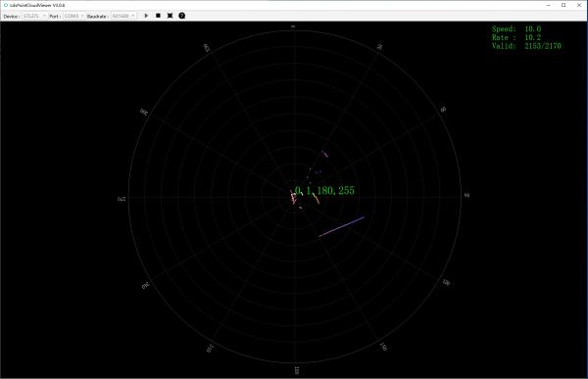The width and height of the screenshot is (588, 379).
Task: Click the blue line of scan points
Action: pos(342,226)
